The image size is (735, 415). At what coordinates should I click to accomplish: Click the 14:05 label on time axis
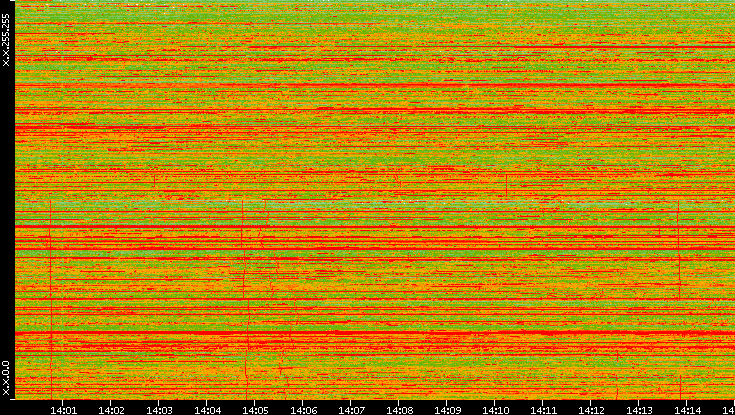click(x=255, y=410)
